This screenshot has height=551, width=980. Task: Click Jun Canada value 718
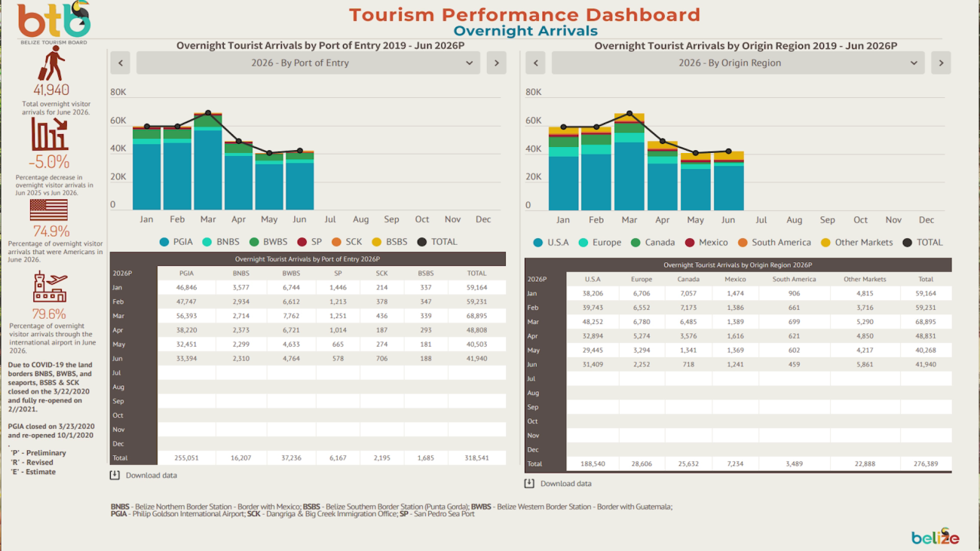pos(688,365)
